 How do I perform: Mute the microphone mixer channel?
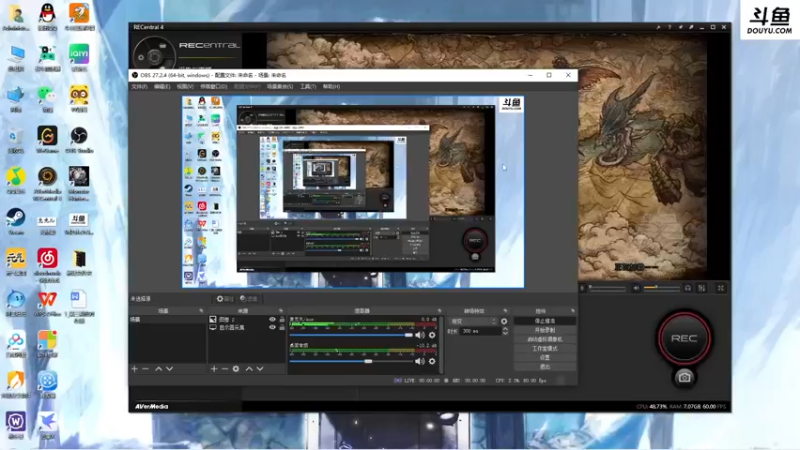coord(419,335)
